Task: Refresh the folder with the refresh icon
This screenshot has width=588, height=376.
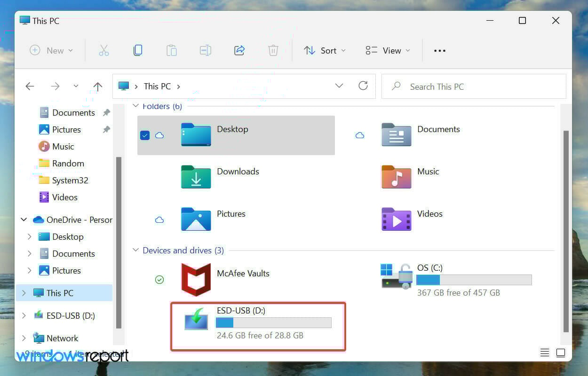Action: tap(363, 86)
